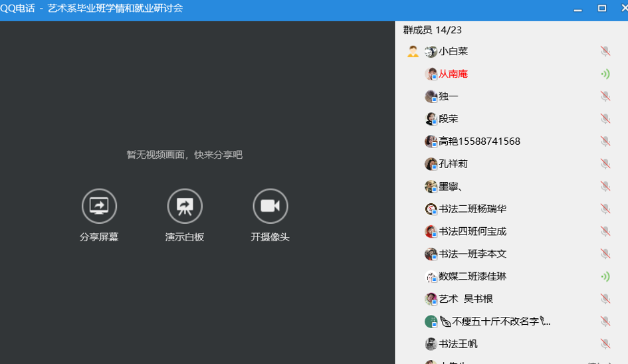Click 高艳15588741568's avatar
This screenshot has width=628, height=364.
tap(431, 141)
